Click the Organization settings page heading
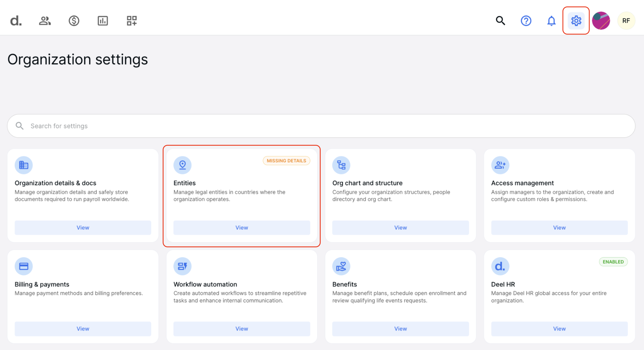Image resolution: width=644 pixels, height=350 pixels. 78,59
